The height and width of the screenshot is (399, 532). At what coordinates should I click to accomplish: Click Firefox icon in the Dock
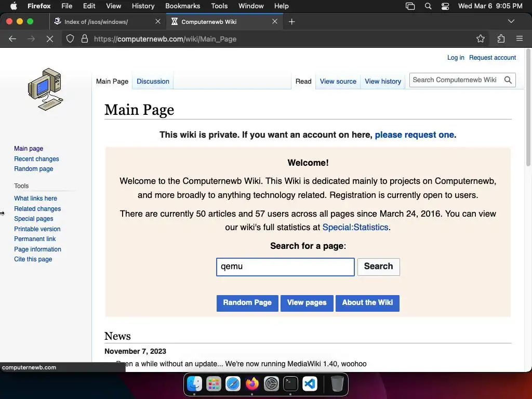click(x=252, y=384)
